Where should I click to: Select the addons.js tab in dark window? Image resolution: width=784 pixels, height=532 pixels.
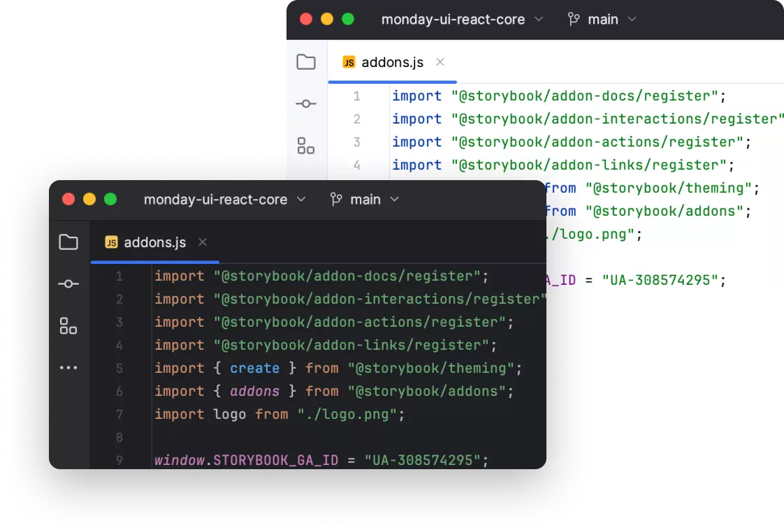[145, 242]
